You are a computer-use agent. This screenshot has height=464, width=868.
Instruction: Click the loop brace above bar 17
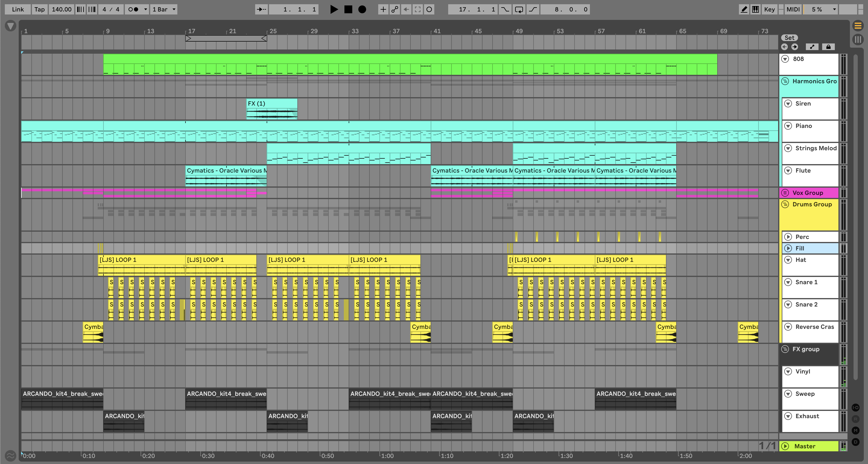pyautogui.click(x=226, y=38)
